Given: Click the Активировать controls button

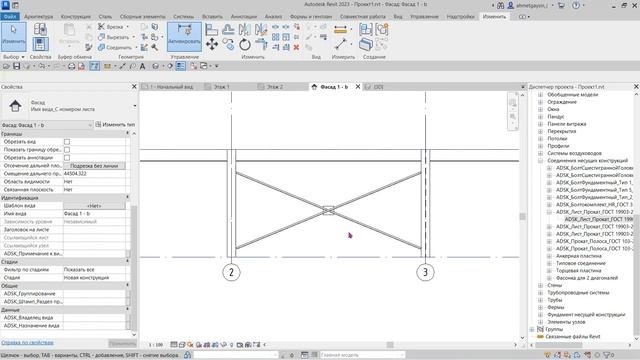Looking at the screenshot, I should pos(184,37).
